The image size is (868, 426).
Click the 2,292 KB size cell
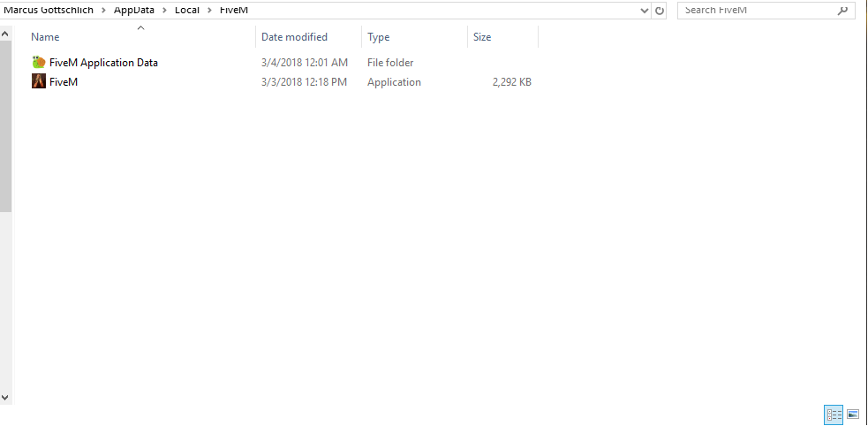click(x=512, y=82)
